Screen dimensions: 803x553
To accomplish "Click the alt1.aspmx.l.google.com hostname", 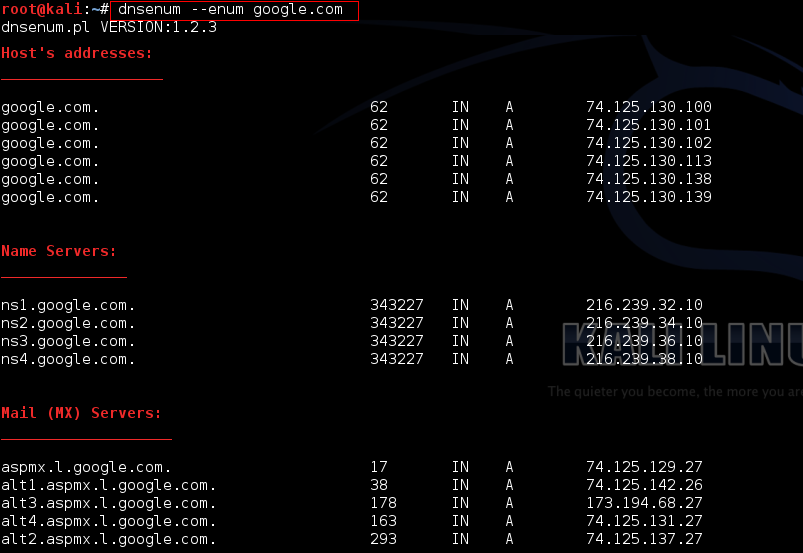I will (x=108, y=485).
